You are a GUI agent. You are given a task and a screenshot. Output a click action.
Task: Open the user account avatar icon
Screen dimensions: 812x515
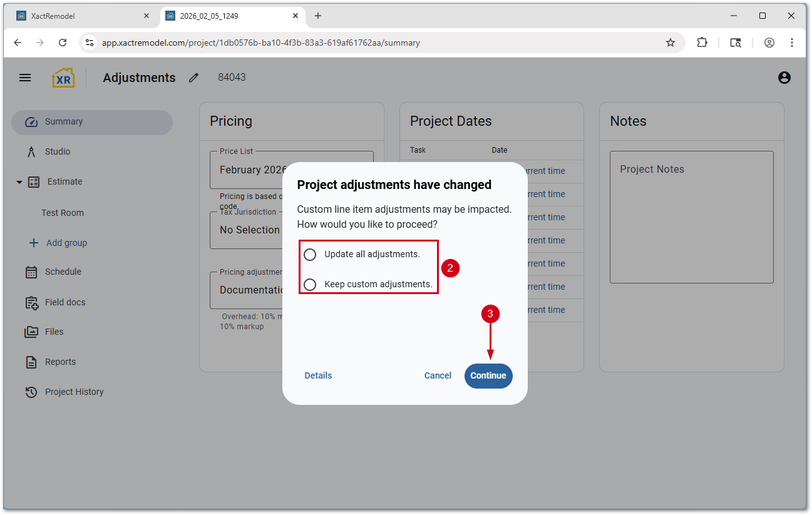[784, 78]
